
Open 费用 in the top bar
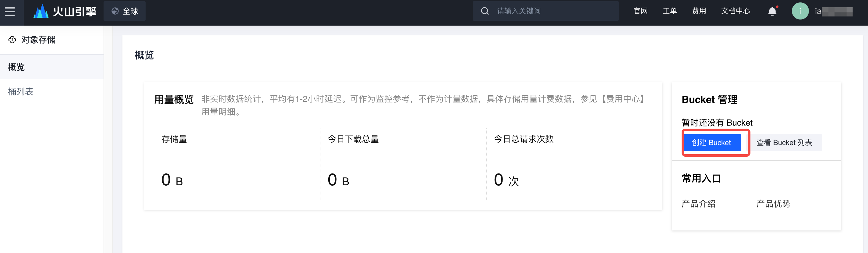[699, 11]
